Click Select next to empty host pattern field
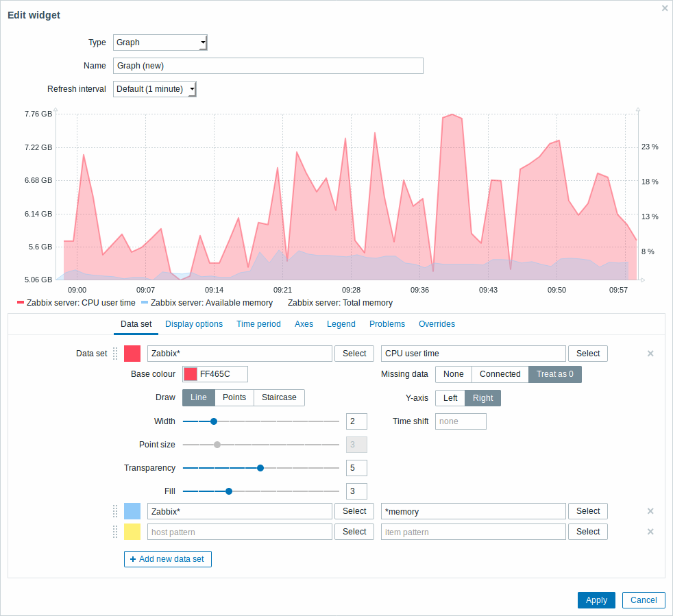This screenshot has width=673, height=616. click(x=354, y=532)
